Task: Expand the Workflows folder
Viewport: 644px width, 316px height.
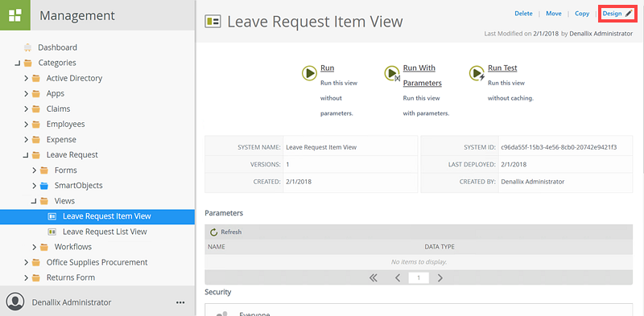Action: click(x=34, y=247)
